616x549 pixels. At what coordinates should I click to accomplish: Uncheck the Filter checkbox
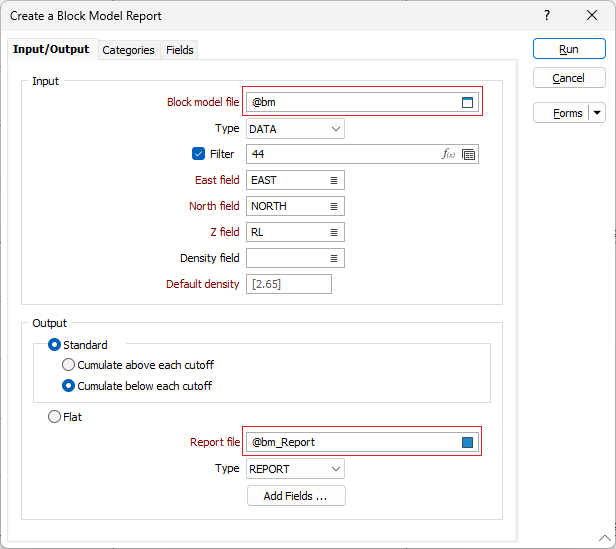[198, 154]
